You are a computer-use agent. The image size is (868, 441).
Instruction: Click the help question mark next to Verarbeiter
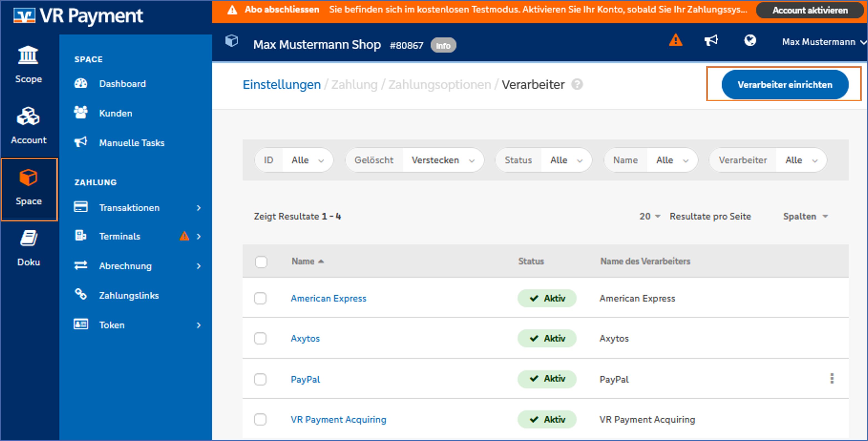coord(577,85)
